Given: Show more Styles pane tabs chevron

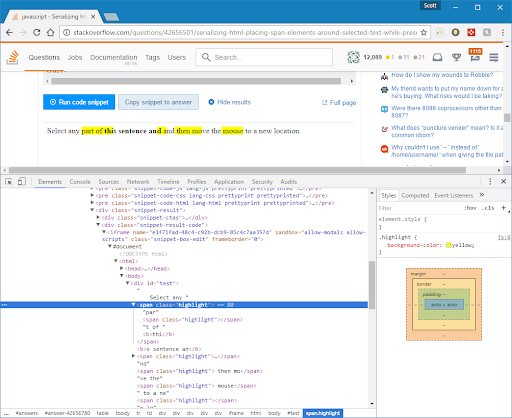Looking at the screenshot, I should click(482, 195).
